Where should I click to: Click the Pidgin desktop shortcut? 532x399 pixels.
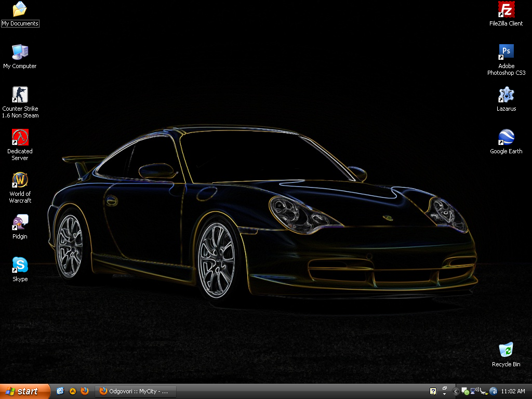20,223
